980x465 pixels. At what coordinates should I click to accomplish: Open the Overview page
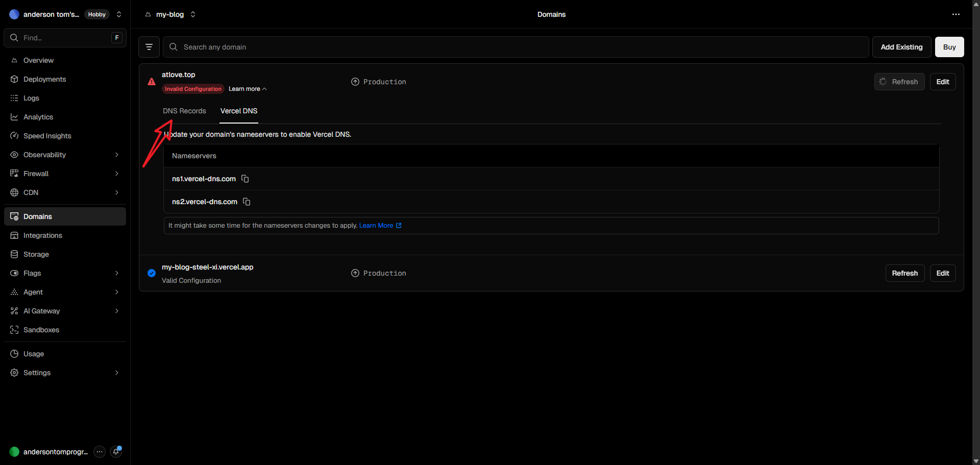click(x=65, y=60)
